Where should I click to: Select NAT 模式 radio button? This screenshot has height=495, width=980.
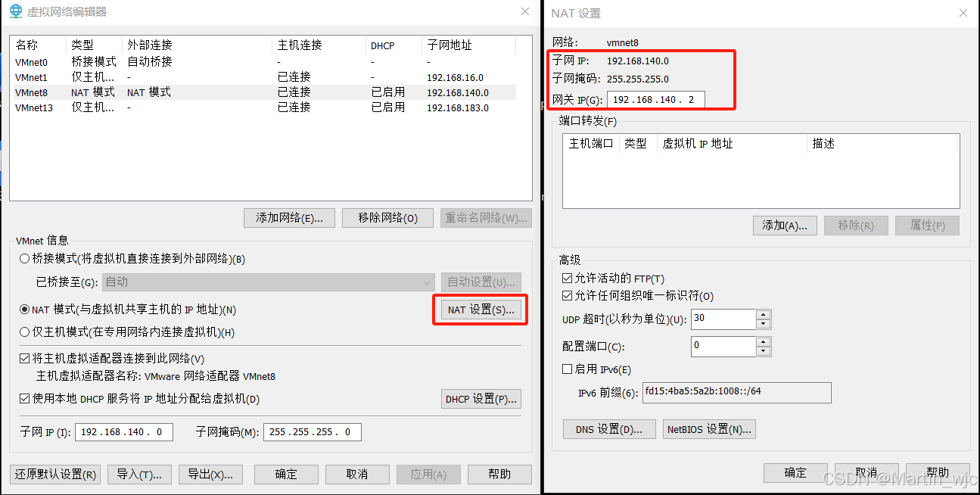pos(25,310)
